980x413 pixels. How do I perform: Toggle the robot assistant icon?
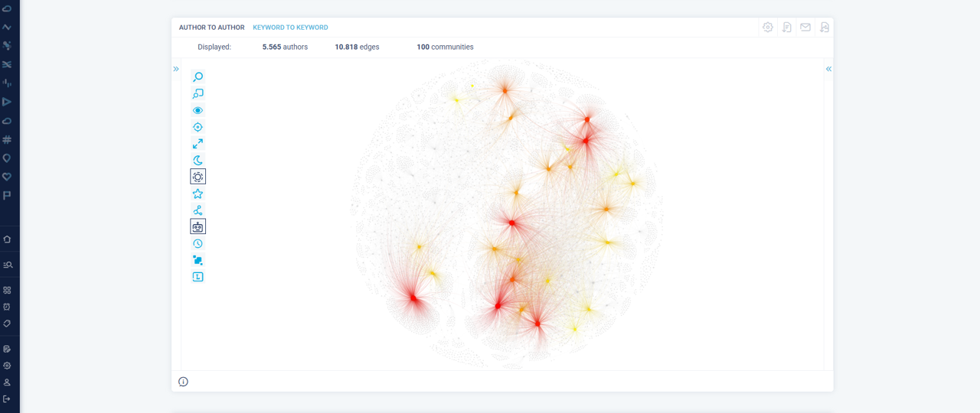coord(198,226)
